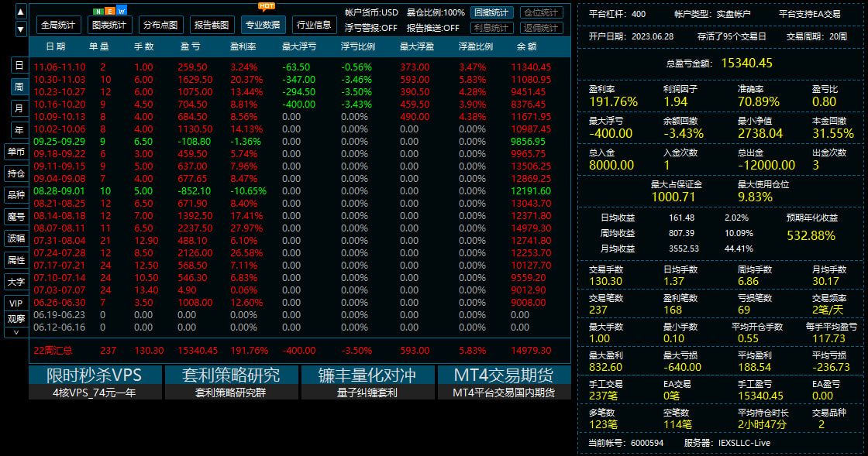Image resolution: width=868 pixels, height=456 pixels.
Task: Open the 图表统计 tab
Action: tap(109, 25)
